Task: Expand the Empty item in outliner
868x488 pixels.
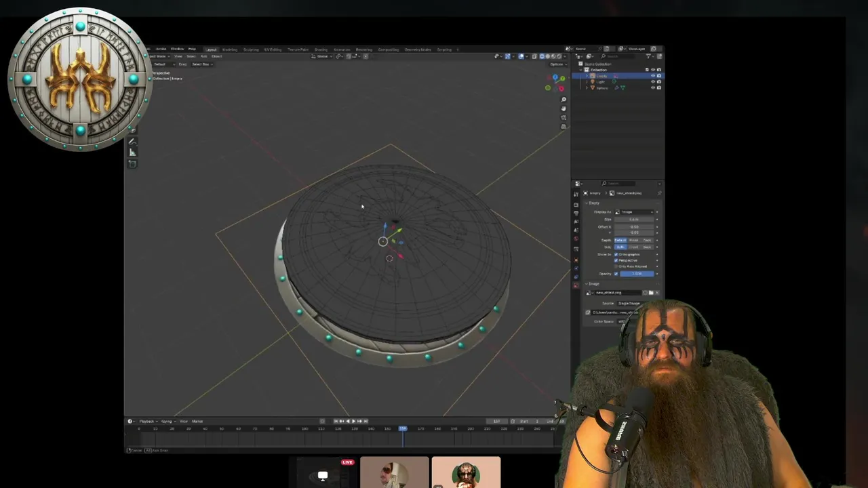Action: pyautogui.click(x=587, y=76)
